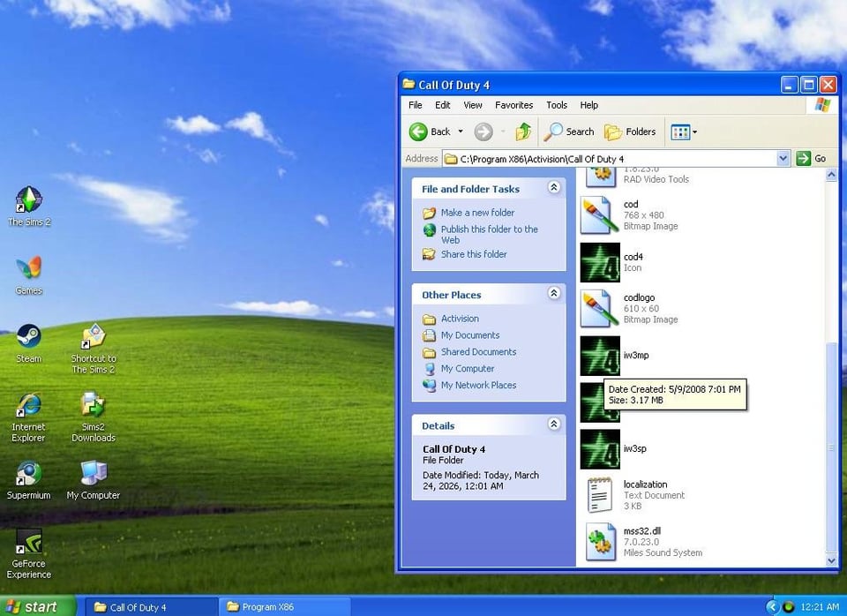Select the Supermium browser icon

tap(29, 474)
